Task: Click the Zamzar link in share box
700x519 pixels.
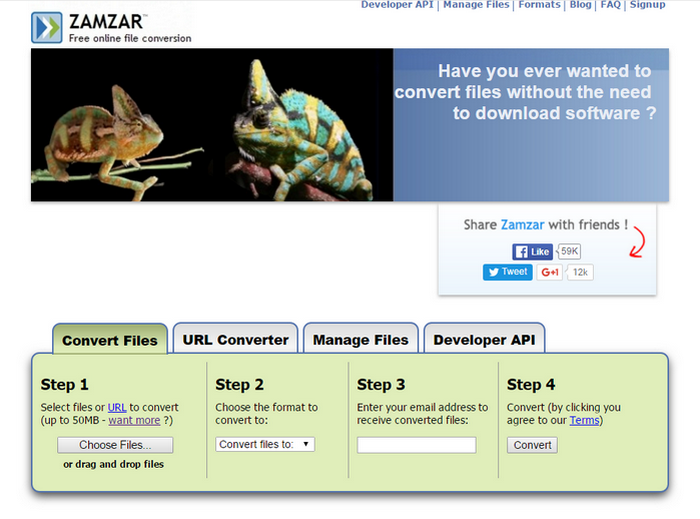Action: tap(522, 224)
